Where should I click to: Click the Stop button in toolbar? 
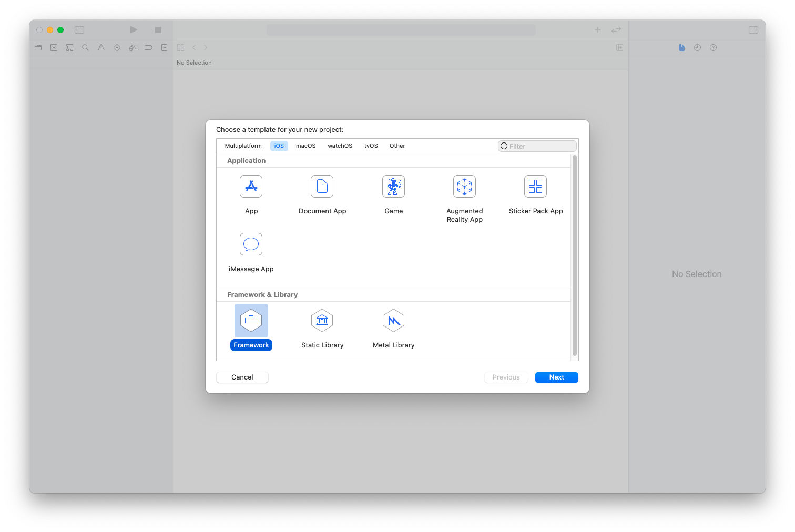(158, 30)
